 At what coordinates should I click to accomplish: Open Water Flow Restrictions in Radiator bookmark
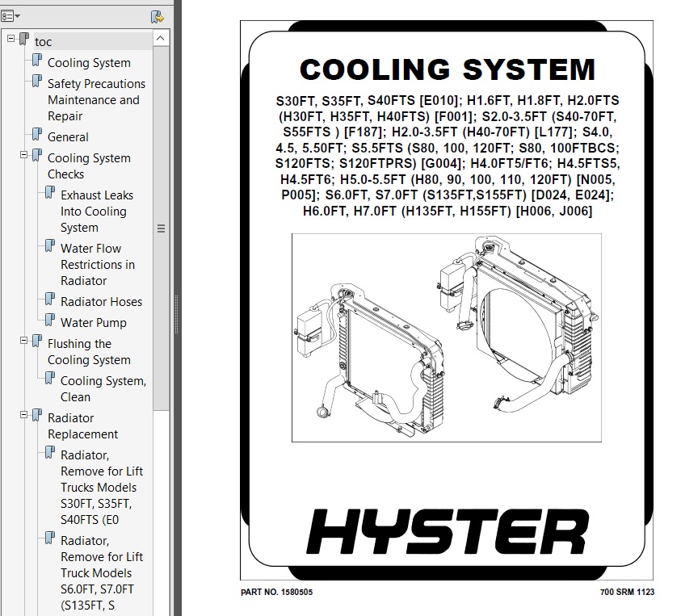98,265
